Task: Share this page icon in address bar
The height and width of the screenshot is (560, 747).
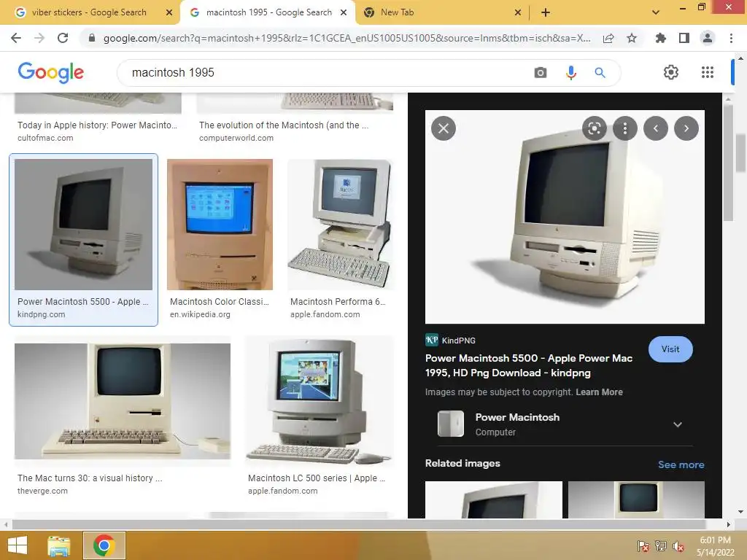Action: coord(608,38)
